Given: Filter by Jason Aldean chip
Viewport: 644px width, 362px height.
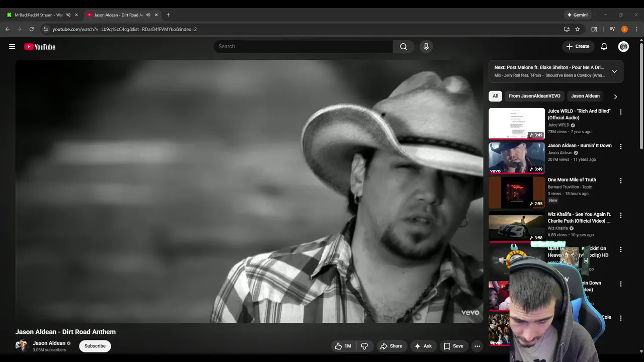Looking at the screenshot, I should [x=585, y=96].
